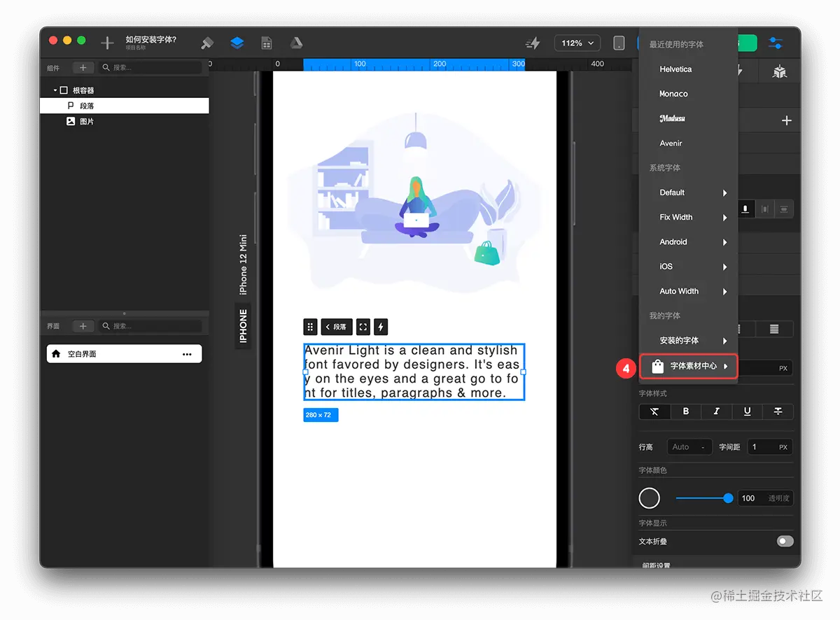
Task: Click the 行高 Auto input field
Action: coord(689,446)
